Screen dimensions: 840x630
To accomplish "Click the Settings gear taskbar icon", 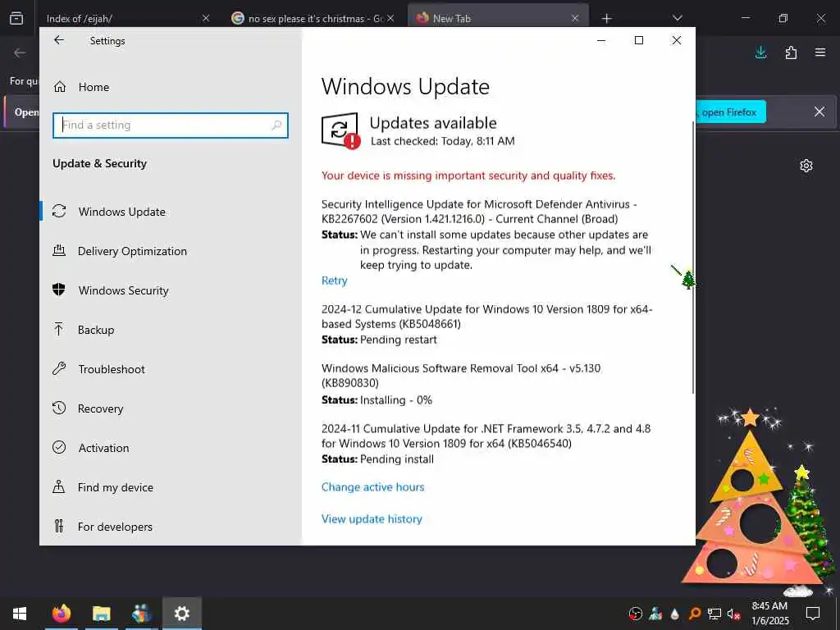I will [182, 614].
